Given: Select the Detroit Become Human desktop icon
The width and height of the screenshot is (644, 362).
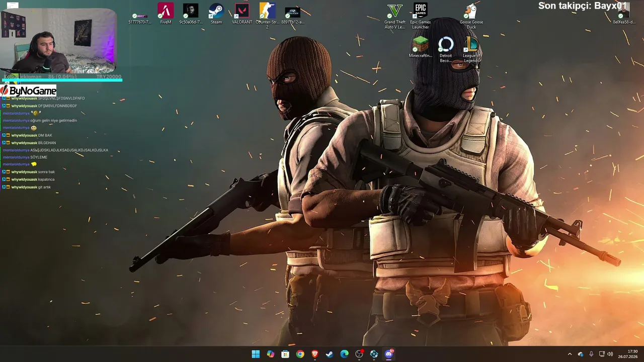Looking at the screenshot, I should pos(446,50).
